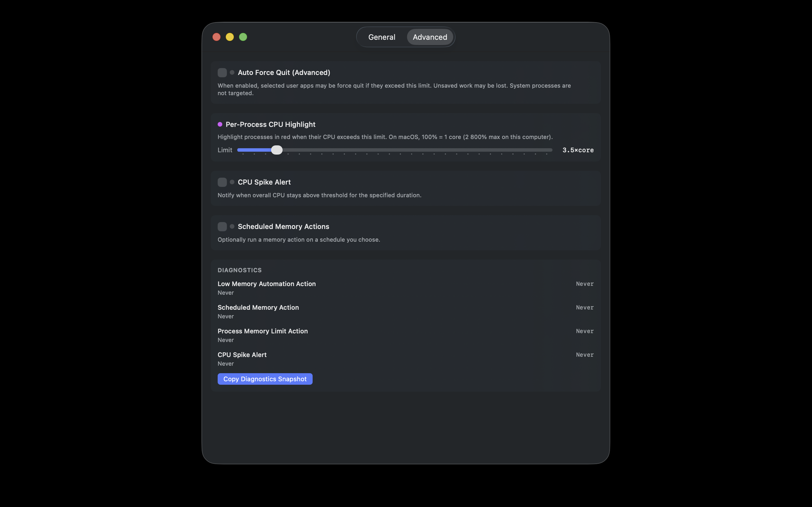
Task: Turn on the CPU Spike Alert switch
Action: click(222, 182)
